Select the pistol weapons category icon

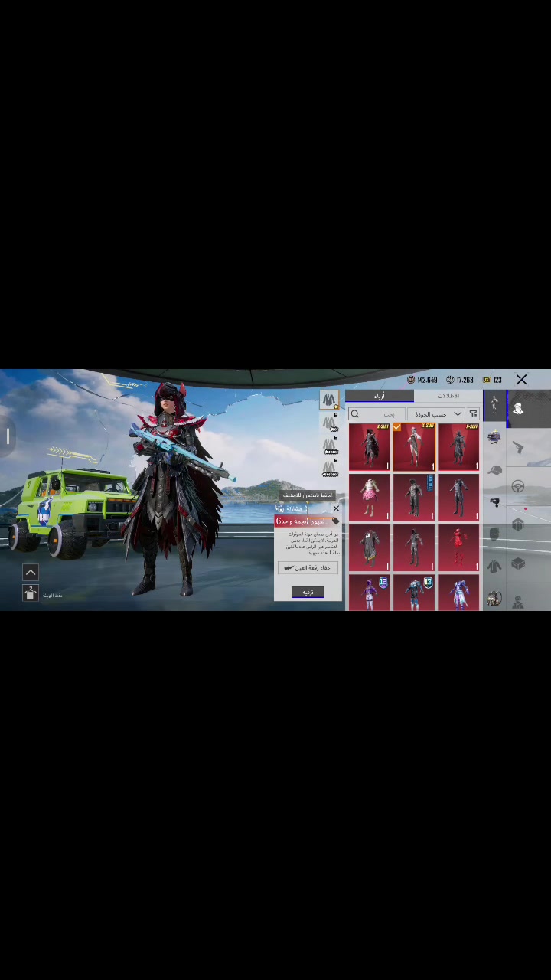tap(518, 446)
